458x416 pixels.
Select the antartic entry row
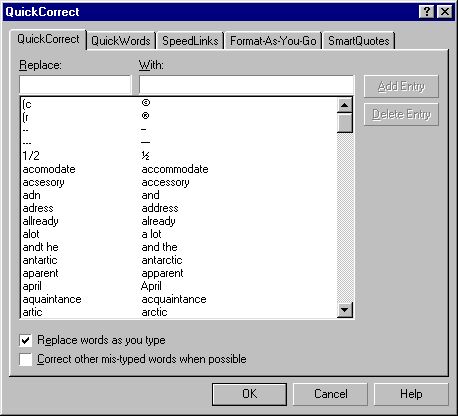179,260
